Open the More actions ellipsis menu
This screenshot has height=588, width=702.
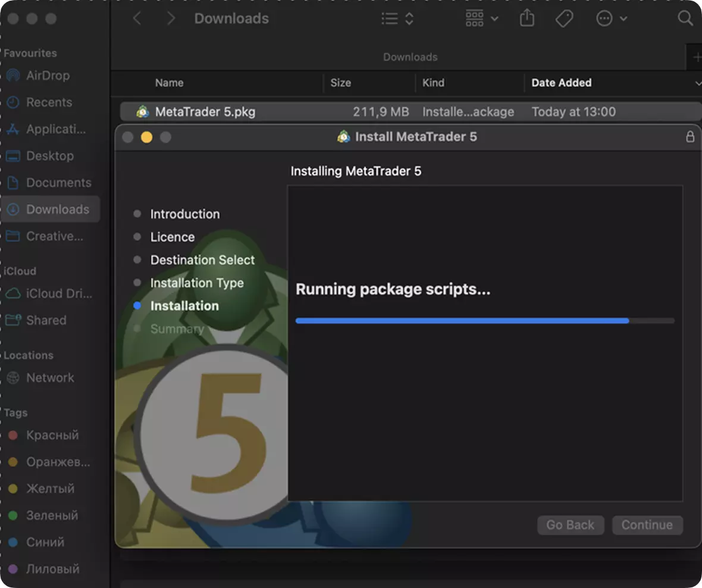(x=612, y=19)
